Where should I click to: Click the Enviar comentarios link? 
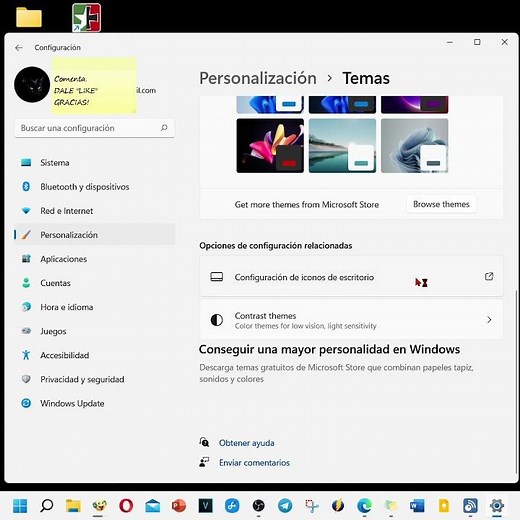(254, 463)
